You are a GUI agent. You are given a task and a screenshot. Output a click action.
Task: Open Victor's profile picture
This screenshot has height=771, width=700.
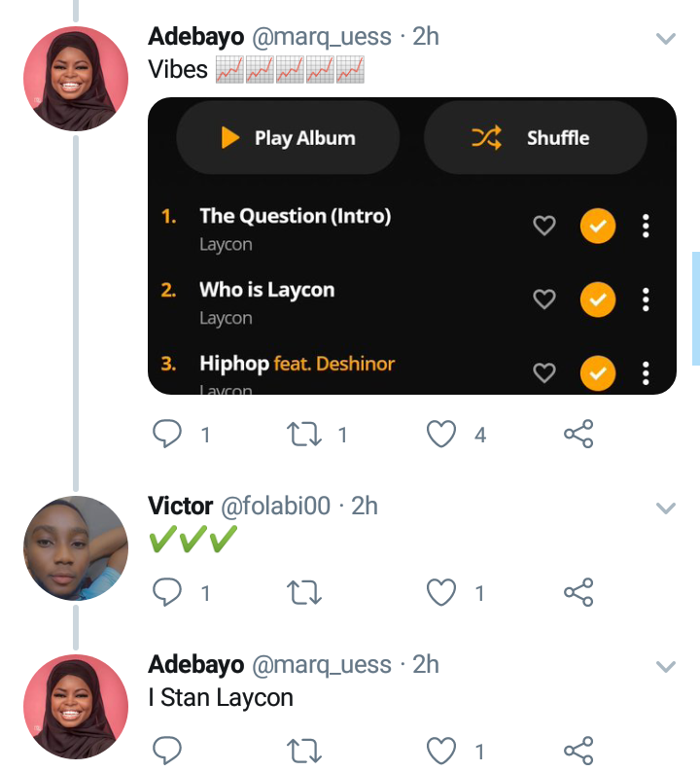pyautogui.click(x=76, y=548)
